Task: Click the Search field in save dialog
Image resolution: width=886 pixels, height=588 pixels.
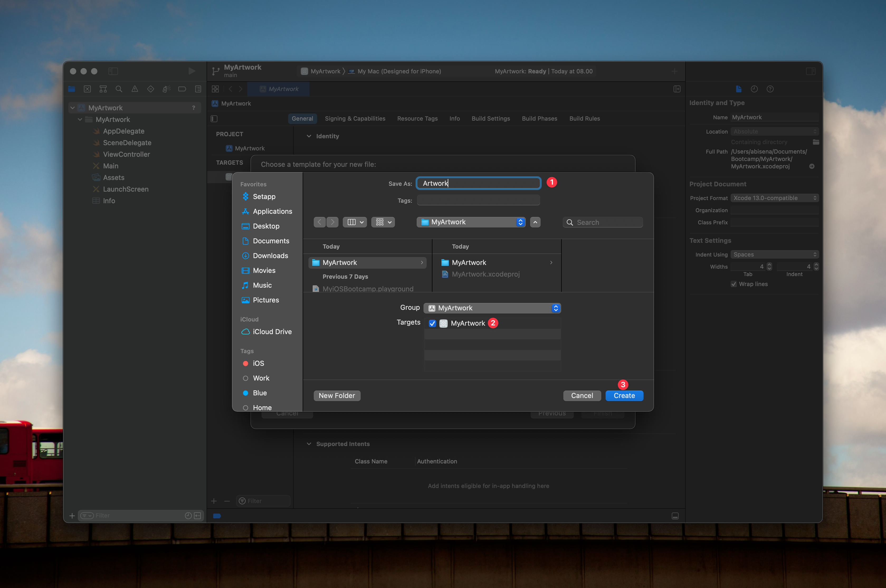Action: pyautogui.click(x=603, y=222)
